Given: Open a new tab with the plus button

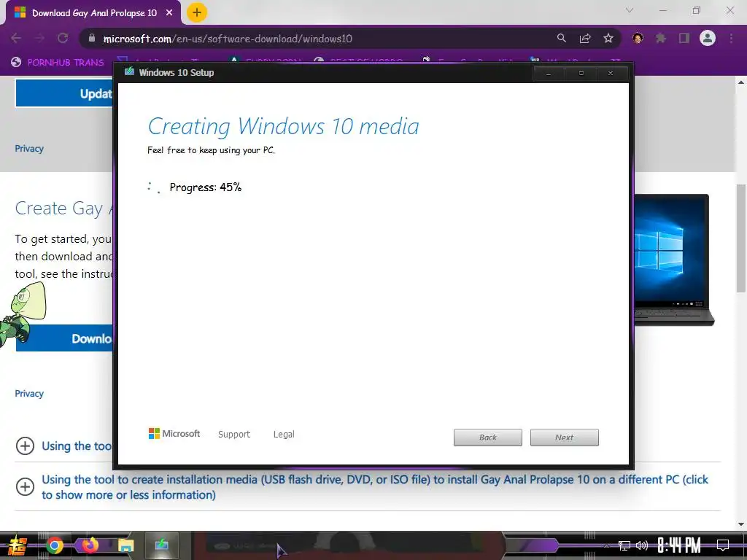Looking at the screenshot, I should pyautogui.click(x=197, y=12).
